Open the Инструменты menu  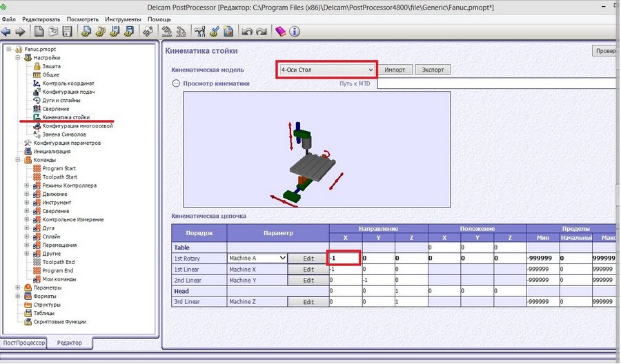[123, 19]
